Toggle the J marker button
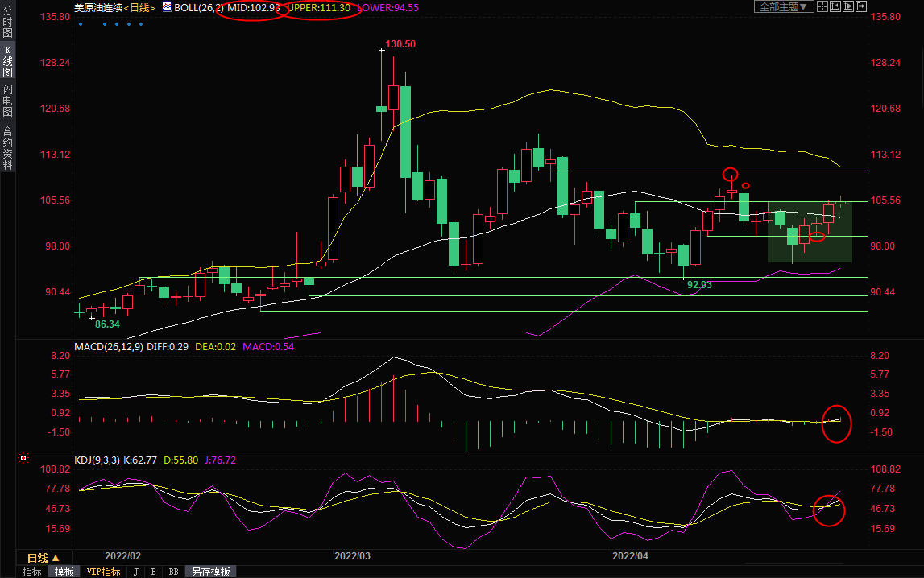 tap(135, 572)
